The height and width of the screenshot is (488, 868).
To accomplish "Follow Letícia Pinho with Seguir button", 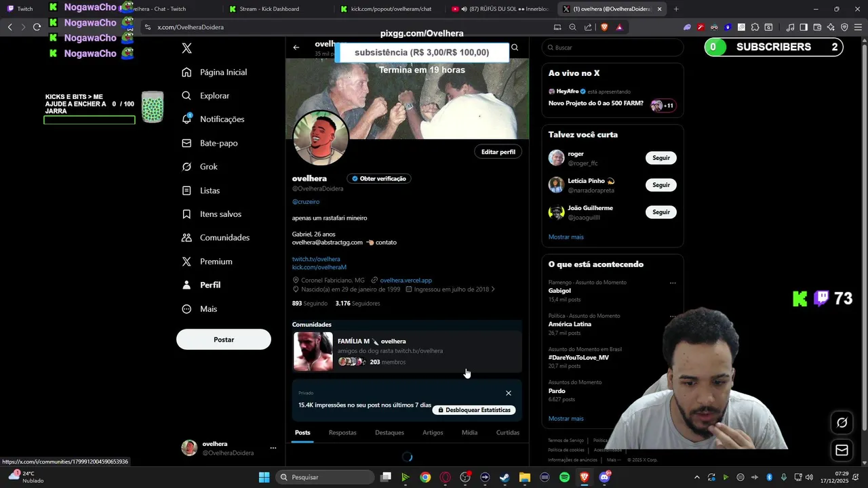I will pyautogui.click(x=661, y=185).
